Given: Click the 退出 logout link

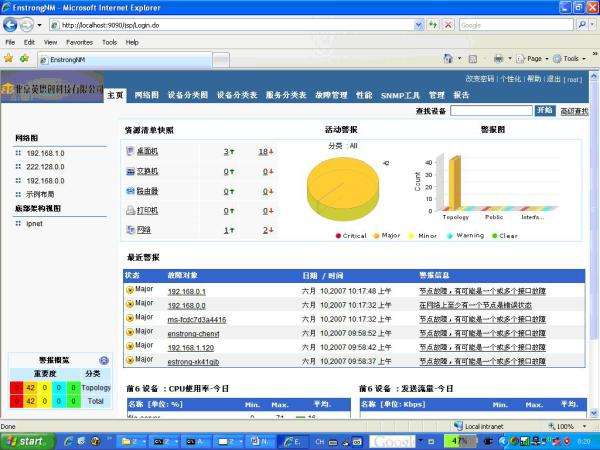Looking at the screenshot, I should point(553,79).
